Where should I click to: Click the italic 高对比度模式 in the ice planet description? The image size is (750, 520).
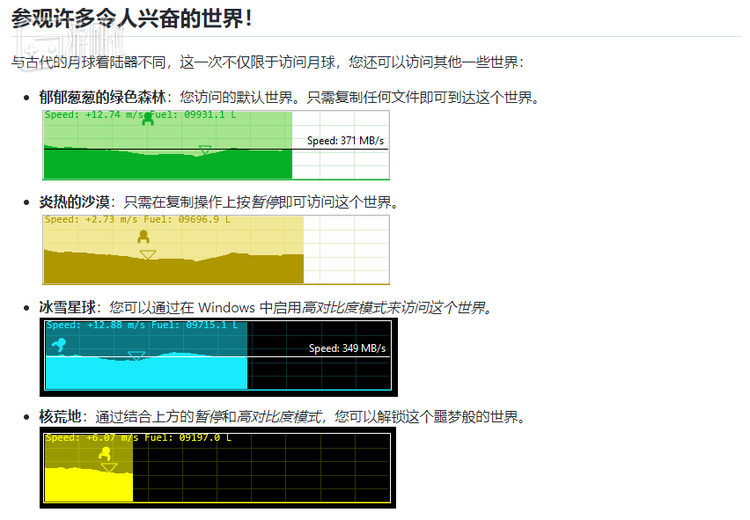[x=350, y=307]
